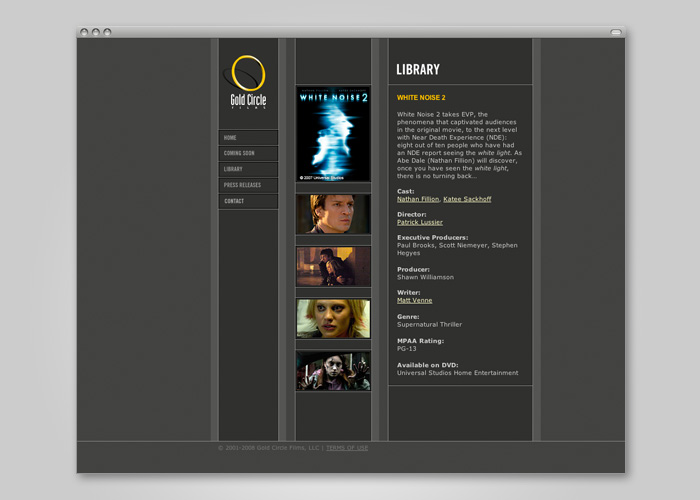
Task: Click the yellow WHITE NOISE 2 title
Action: [421, 97]
